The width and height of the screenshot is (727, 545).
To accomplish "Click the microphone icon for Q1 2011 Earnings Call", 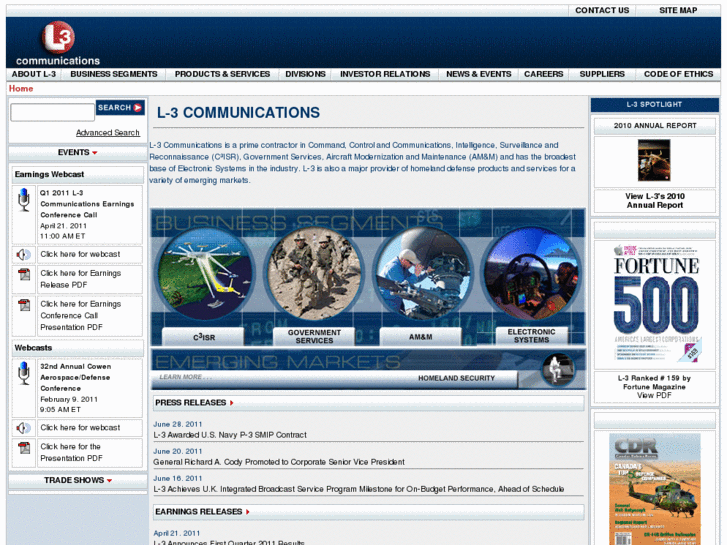I will [x=24, y=200].
